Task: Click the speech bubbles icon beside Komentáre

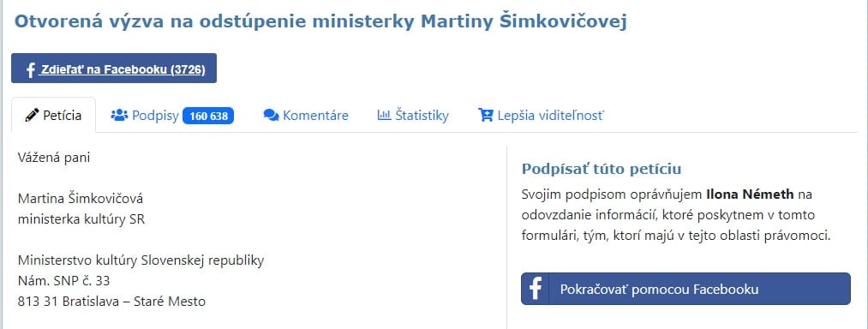Action: pyautogui.click(x=271, y=115)
